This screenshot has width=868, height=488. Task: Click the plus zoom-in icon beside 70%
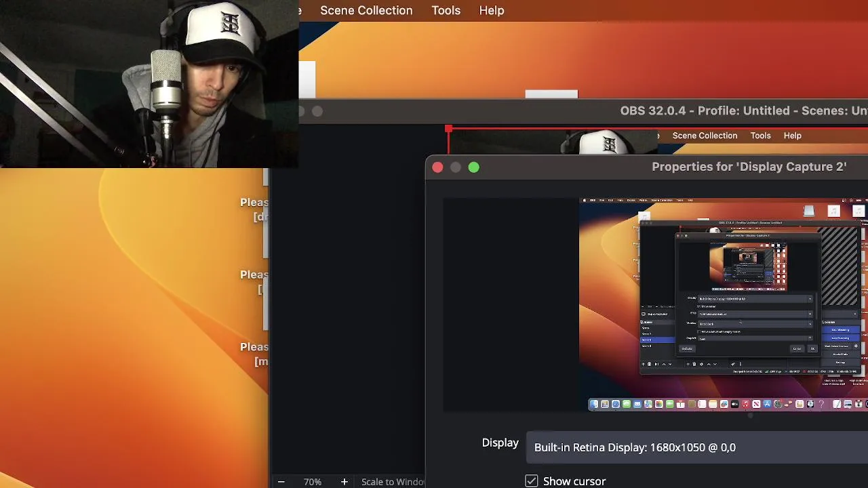point(344,482)
